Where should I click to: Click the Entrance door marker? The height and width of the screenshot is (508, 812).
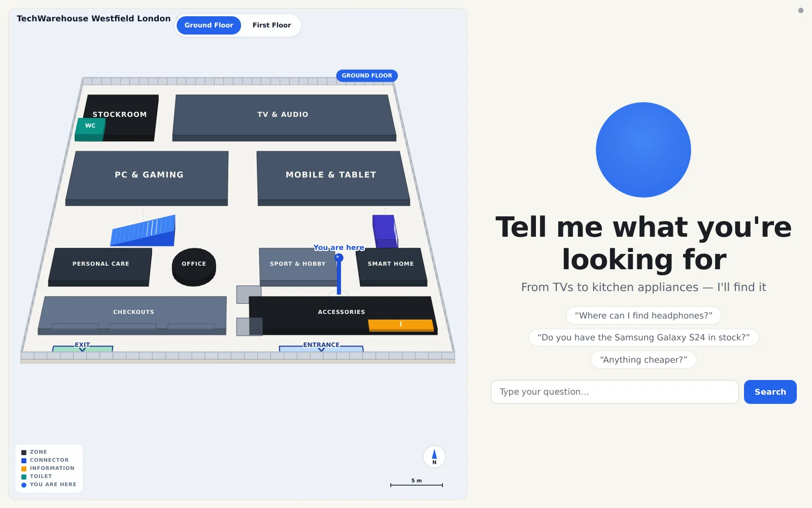pos(321,347)
